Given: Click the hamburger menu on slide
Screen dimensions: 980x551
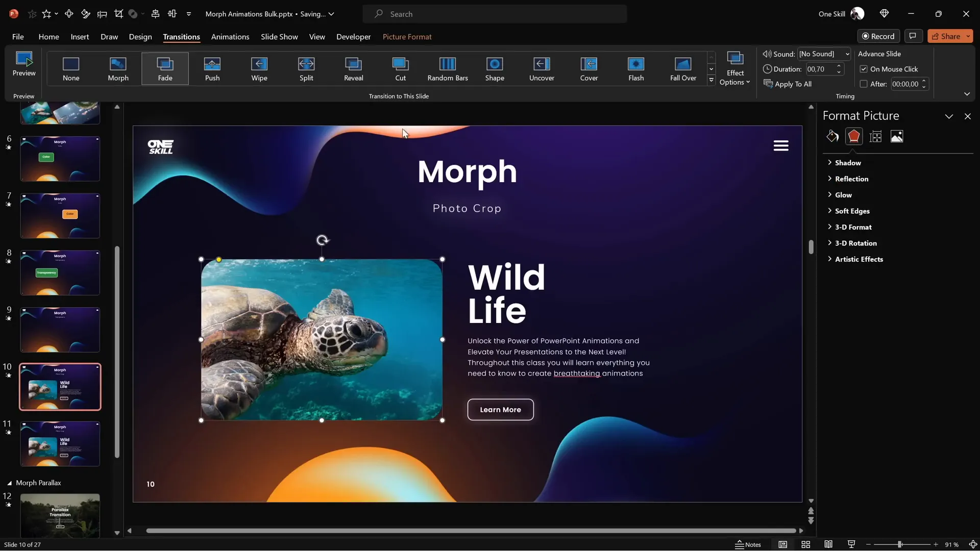Looking at the screenshot, I should [x=781, y=146].
